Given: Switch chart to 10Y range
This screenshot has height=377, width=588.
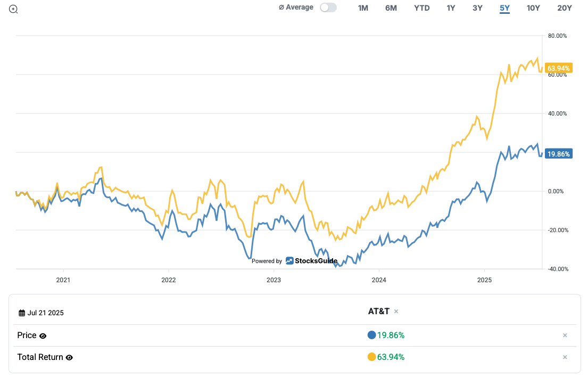Looking at the screenshot, I should [533, 8].
